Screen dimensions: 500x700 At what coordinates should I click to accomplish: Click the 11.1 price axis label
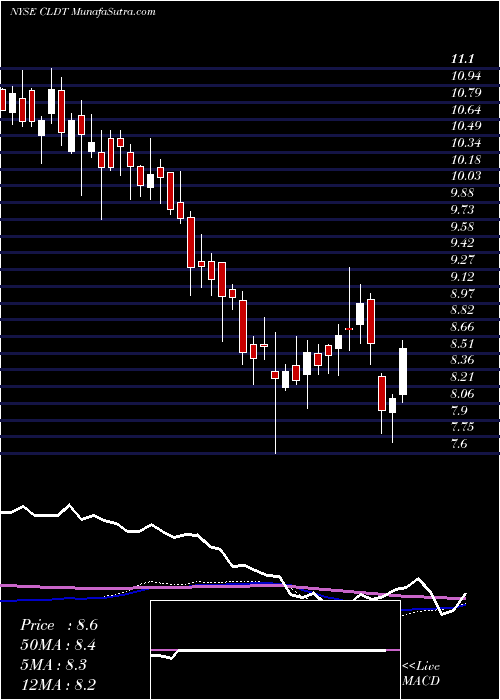click(x=462, y=59)
